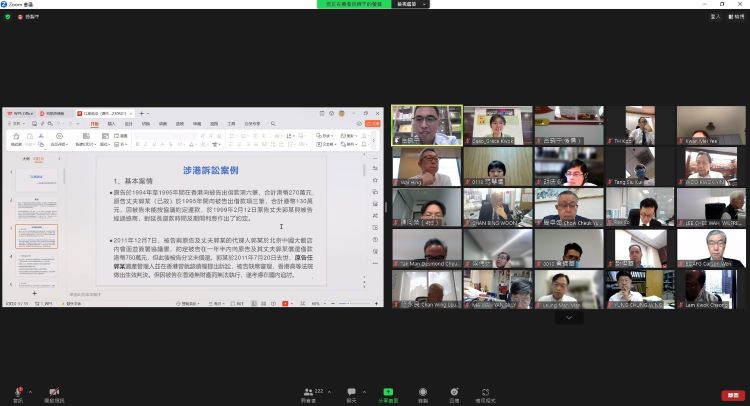Start video using the camera icon
Image resolution: width=750 pixels, height=406 pixels.
(54, 392)
